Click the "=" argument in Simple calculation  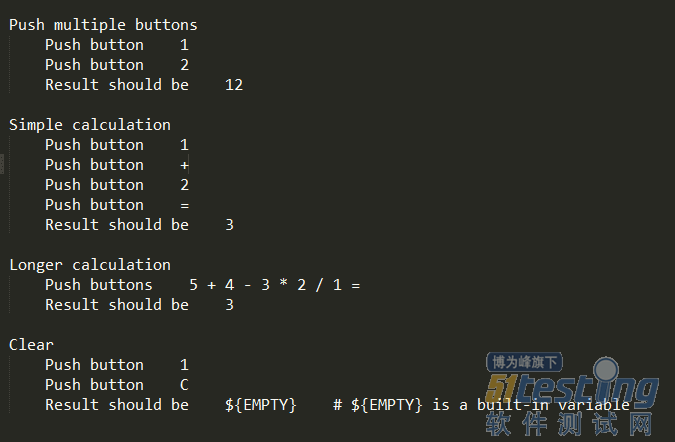point(185,205)
